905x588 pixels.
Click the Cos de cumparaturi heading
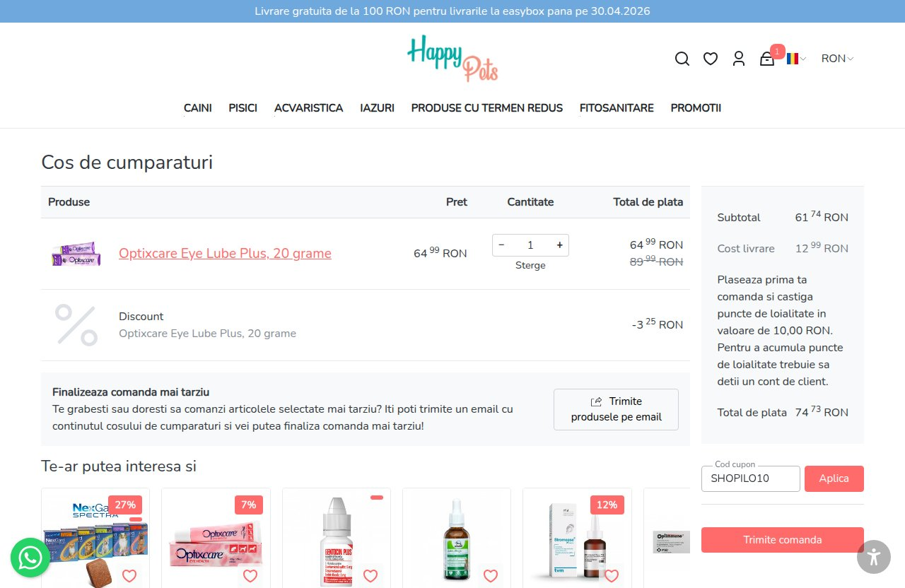tap(127, 163)
